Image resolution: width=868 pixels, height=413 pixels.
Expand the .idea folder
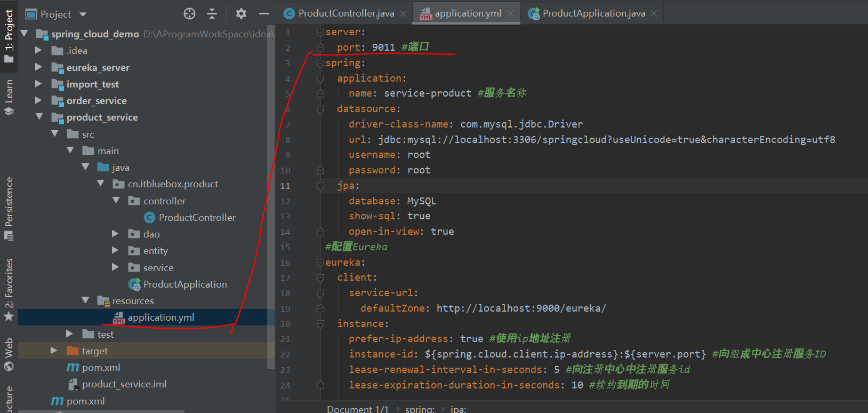tap(38, 50)
